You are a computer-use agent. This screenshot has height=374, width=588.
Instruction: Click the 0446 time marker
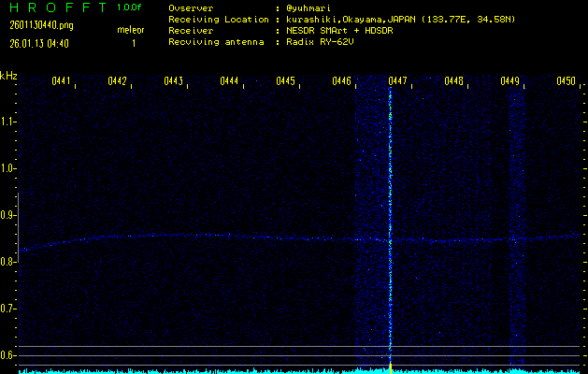click(341, 81)
